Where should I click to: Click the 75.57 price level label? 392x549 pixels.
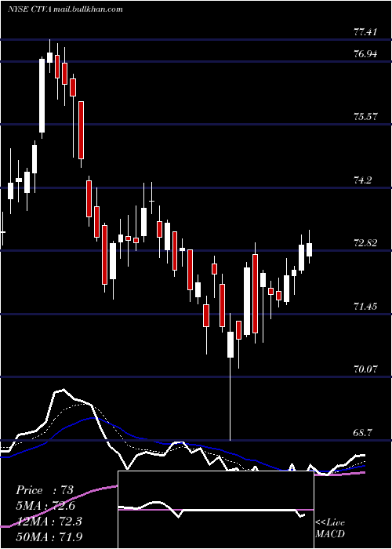[365, 117]
